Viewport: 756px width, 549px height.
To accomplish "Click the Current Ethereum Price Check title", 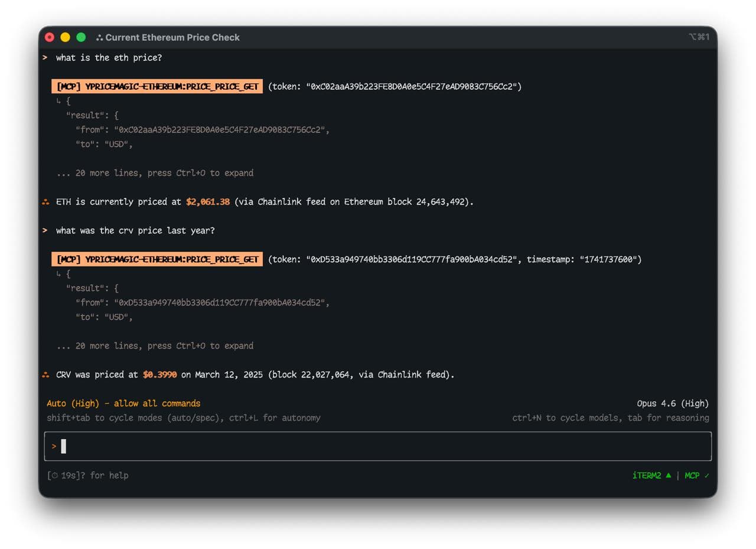I will click(x=172, y=37).
